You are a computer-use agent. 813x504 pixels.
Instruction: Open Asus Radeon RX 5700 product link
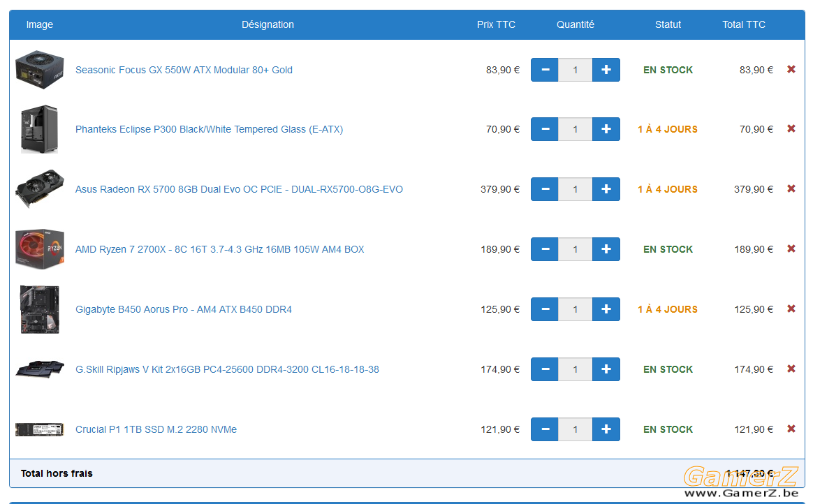pos(239,189)
